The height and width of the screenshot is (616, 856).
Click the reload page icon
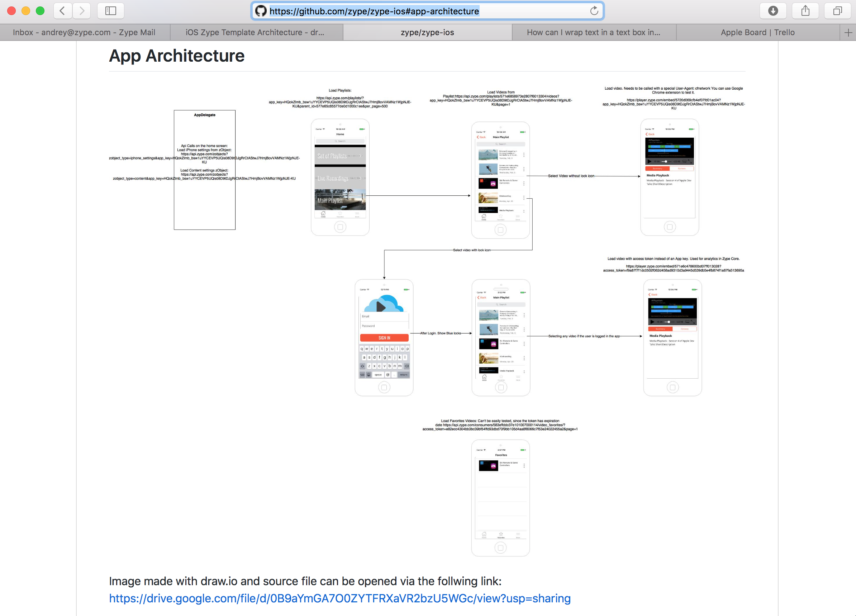(x=594, y=11)
